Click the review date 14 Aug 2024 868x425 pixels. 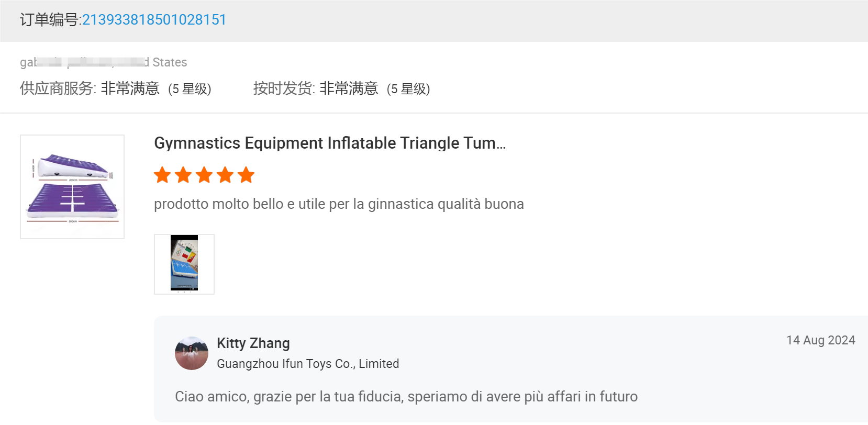click(x=820, y=340)
